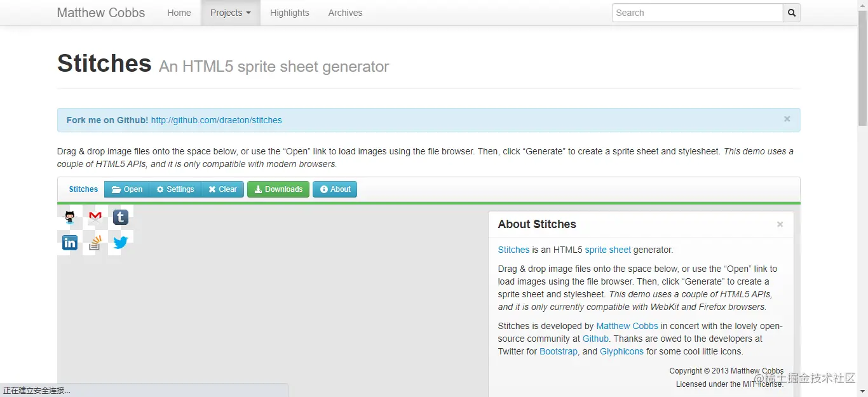Select the LinkedIn sprite icon
Image resolution: width=868 pixels, height=397 pixels.
tap(70, 243)
